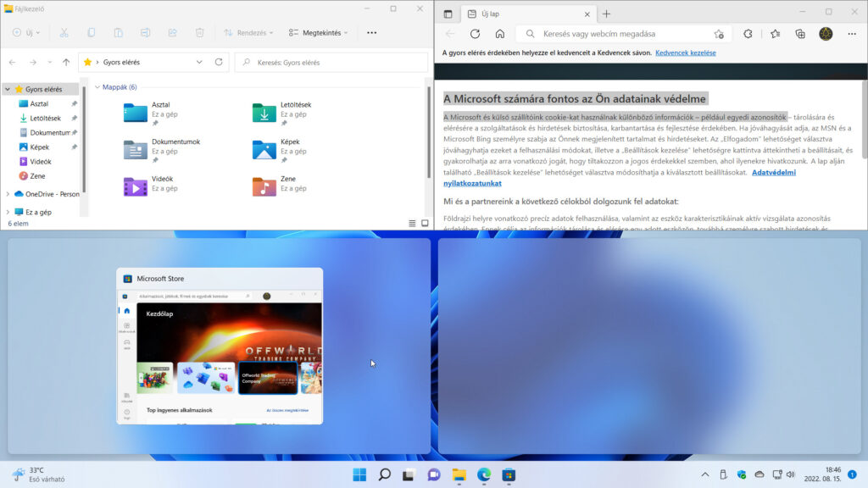Click the Cut scissors icon in File Explorer
The height and width of the screenshot is (488, 868).
click(x=64, y=33)
